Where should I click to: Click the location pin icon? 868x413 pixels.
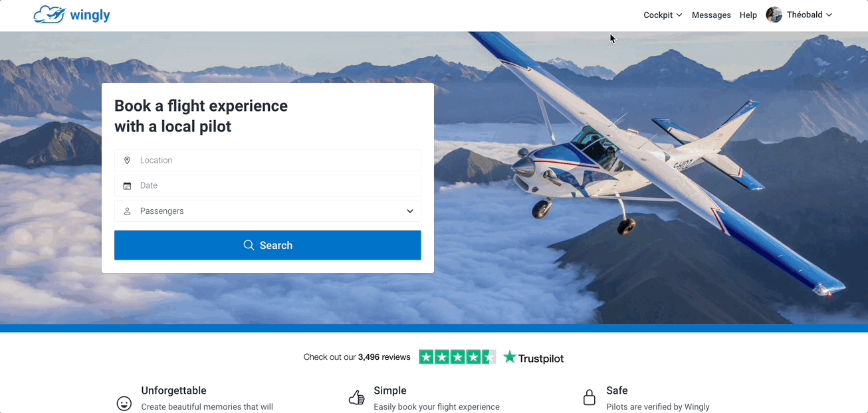pos(127,160)
